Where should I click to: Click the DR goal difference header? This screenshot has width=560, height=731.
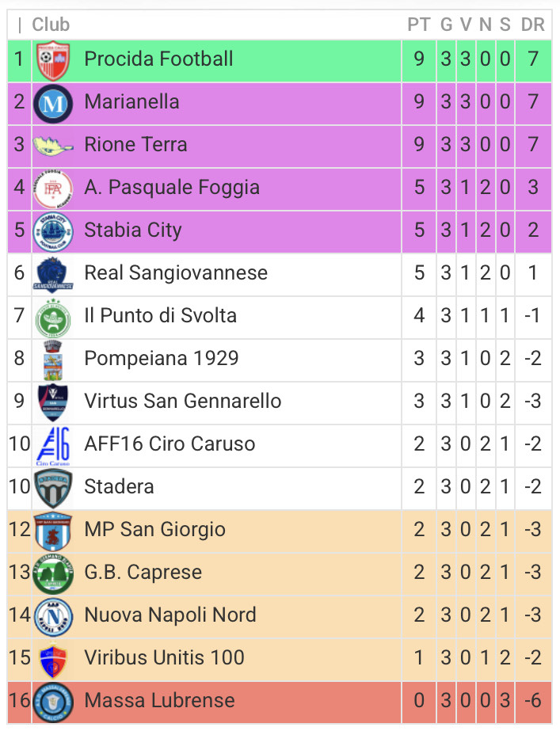(x=533, y=25)
